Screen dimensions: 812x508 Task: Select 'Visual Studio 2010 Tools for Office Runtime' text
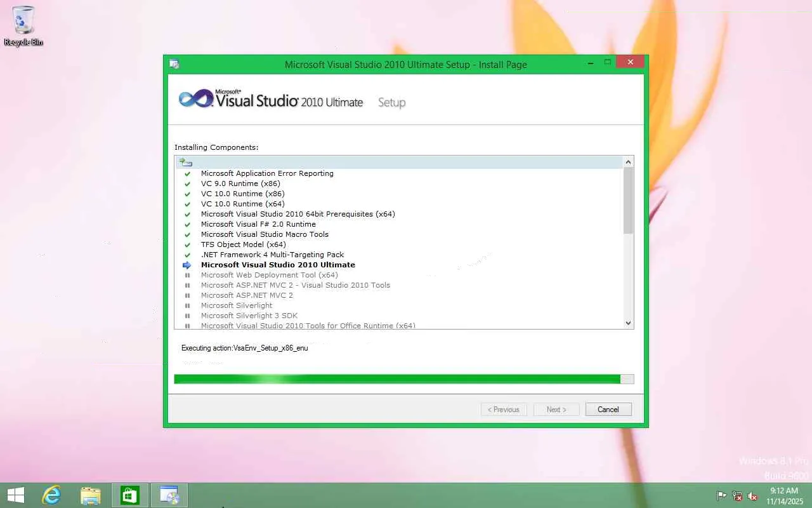(x=308, y=325)
